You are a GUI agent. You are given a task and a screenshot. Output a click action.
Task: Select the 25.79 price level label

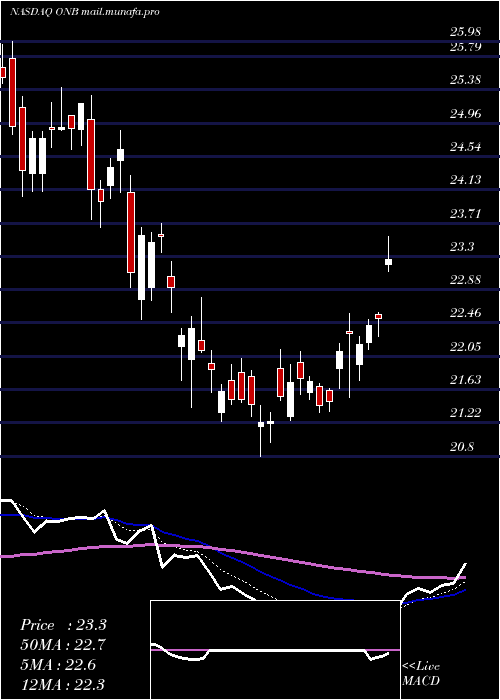[x=466, y=46]
